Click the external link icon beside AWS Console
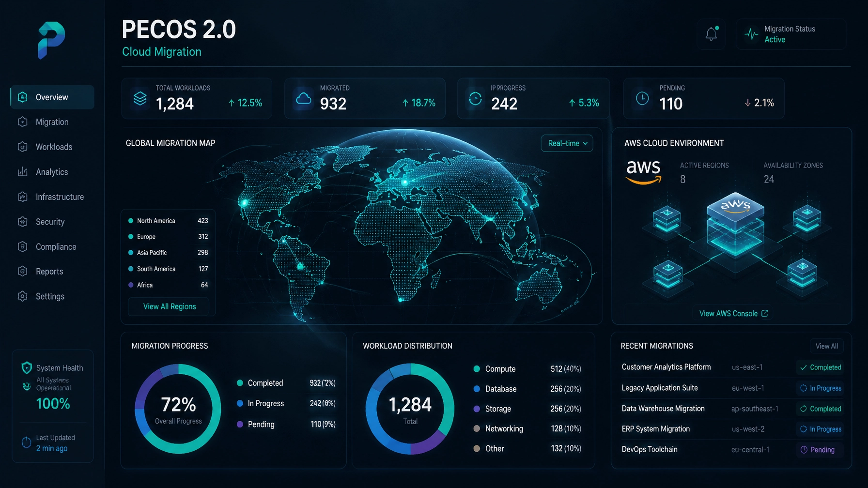The height and width of the screenshot is (488, 868). point(765,313)
